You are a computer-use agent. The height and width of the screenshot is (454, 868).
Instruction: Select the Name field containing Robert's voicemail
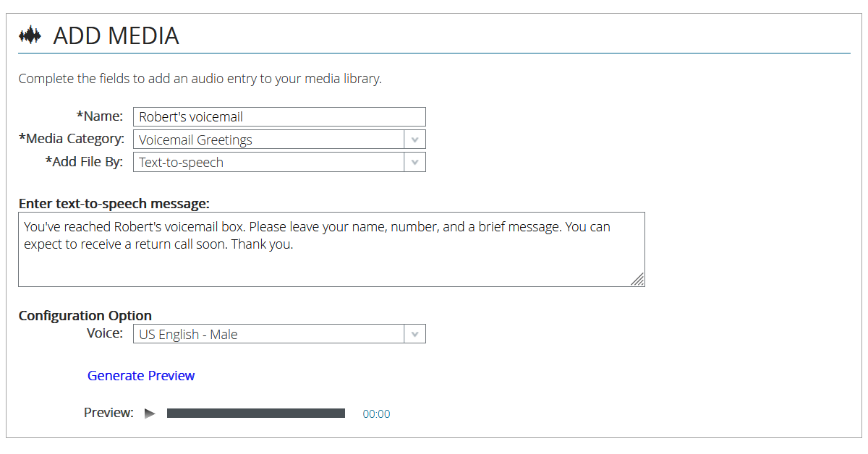pyautogui.click(x=279, y=116)
